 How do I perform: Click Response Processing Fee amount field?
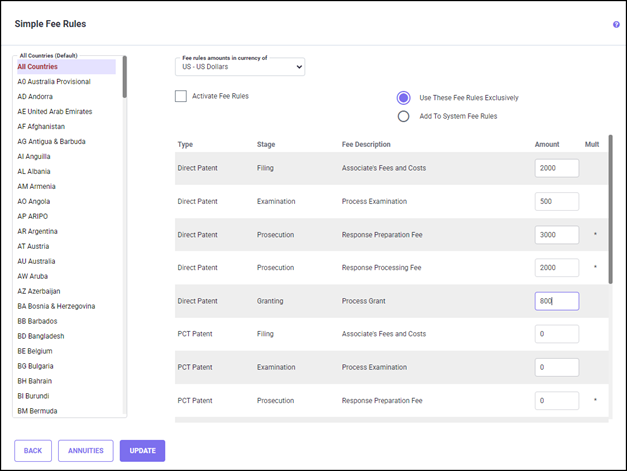pos(556,268)
